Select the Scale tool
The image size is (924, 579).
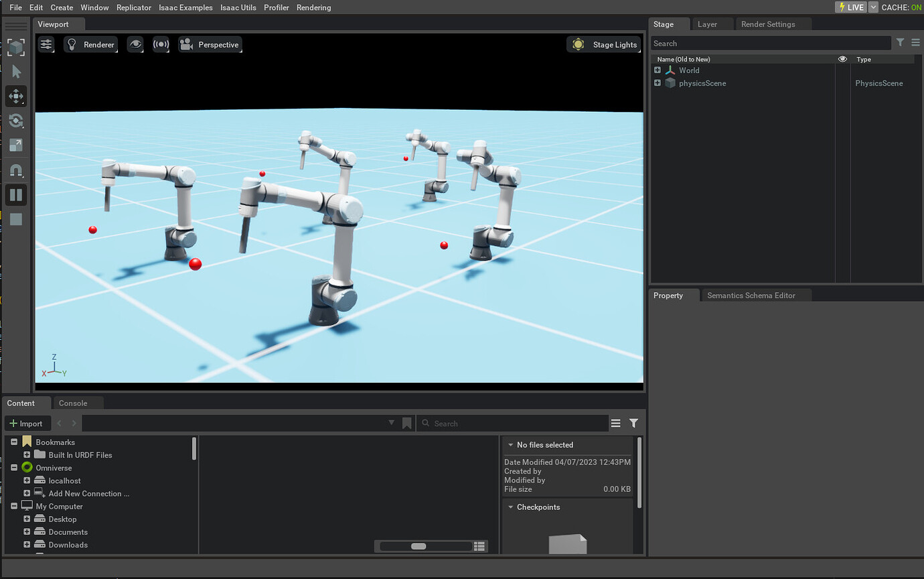pos(15,145)
